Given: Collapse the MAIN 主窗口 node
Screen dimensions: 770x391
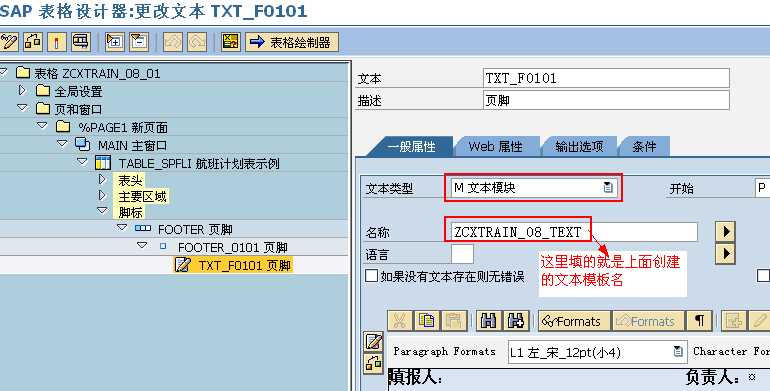Looking at the screenshot, I should tap(62, 144).
